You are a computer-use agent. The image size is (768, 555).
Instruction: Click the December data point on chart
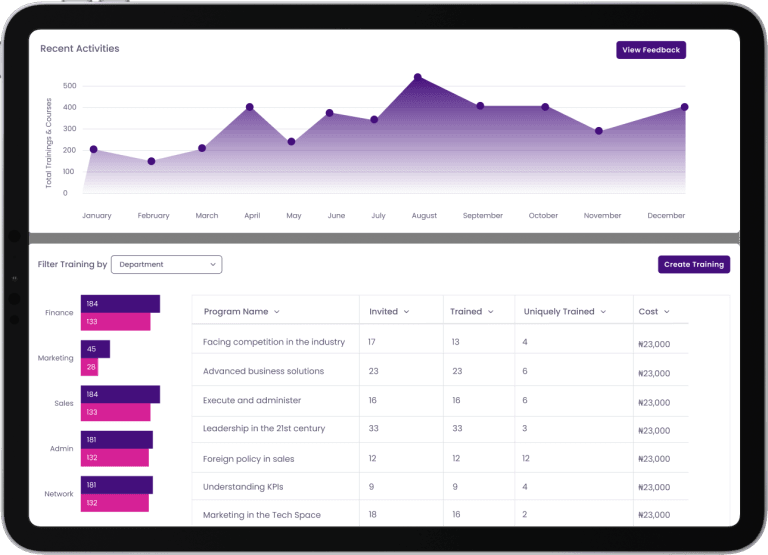pos(685,107)
